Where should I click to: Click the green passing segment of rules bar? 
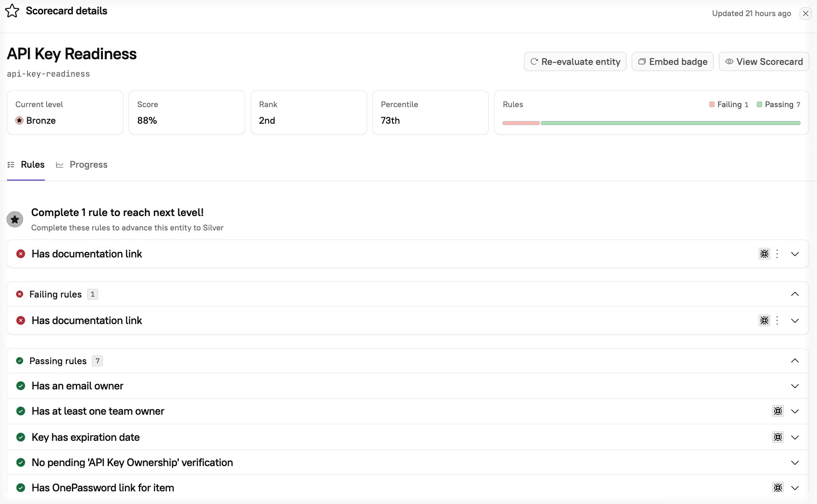[x=670, y=123]
